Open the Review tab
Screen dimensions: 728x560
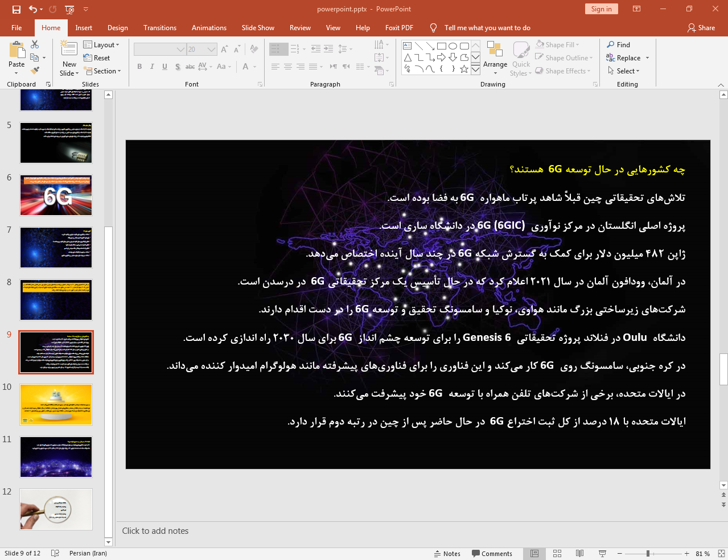300,28
